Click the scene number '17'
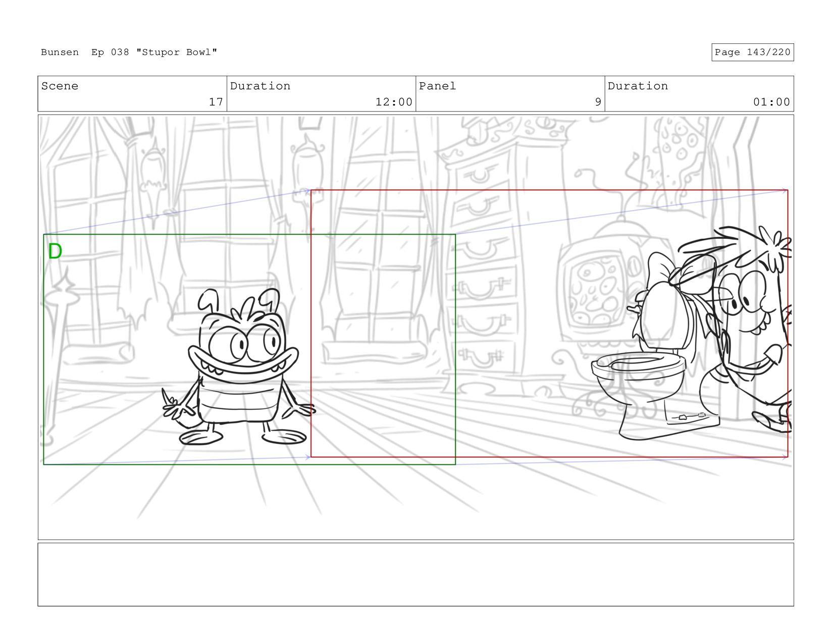 coord(216,102)
